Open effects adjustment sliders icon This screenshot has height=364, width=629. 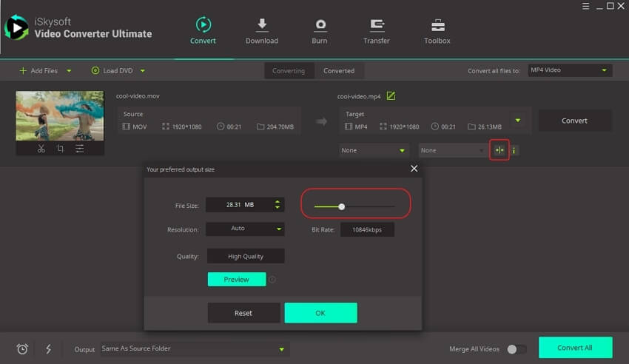coord(79,149)
